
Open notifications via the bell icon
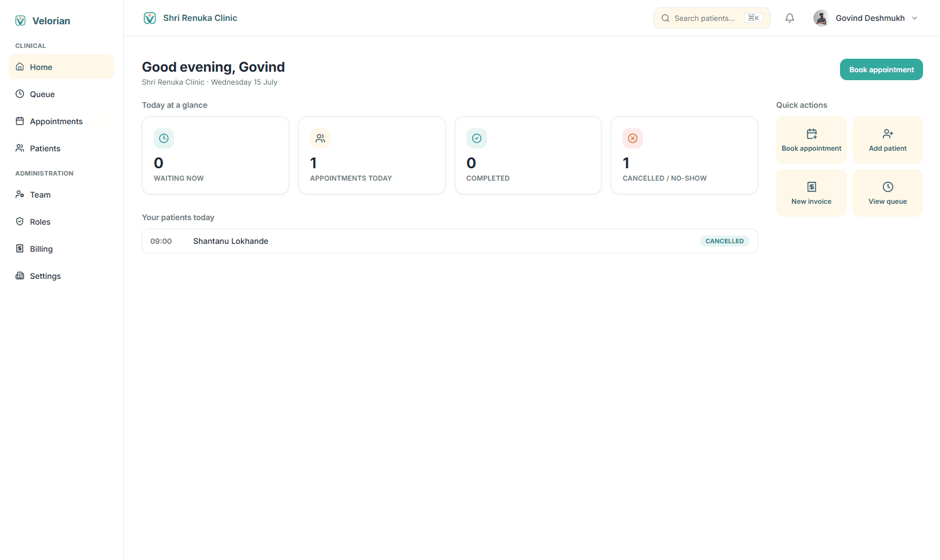pyautogui.click(x=790, y=18)
